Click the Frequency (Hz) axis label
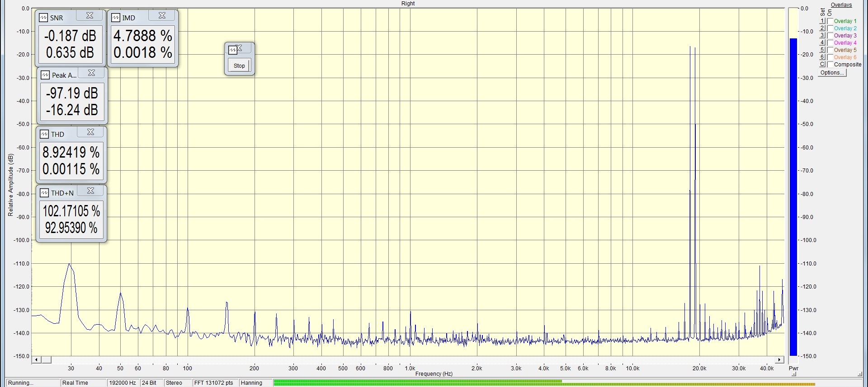The width and height of the screenshot is (868, 387). pyautogui.click(x=434, y=373)
